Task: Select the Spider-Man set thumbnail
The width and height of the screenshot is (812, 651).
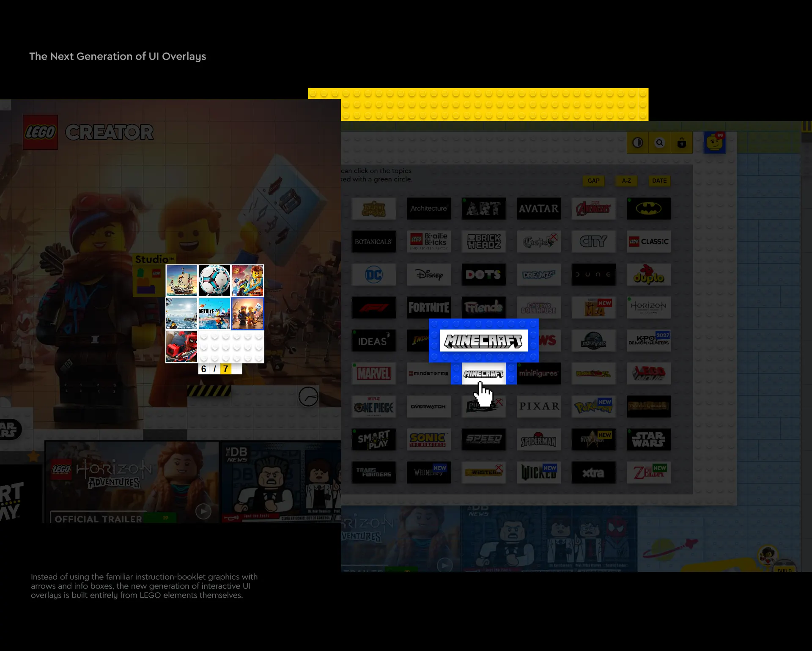Action: point(182,347)
